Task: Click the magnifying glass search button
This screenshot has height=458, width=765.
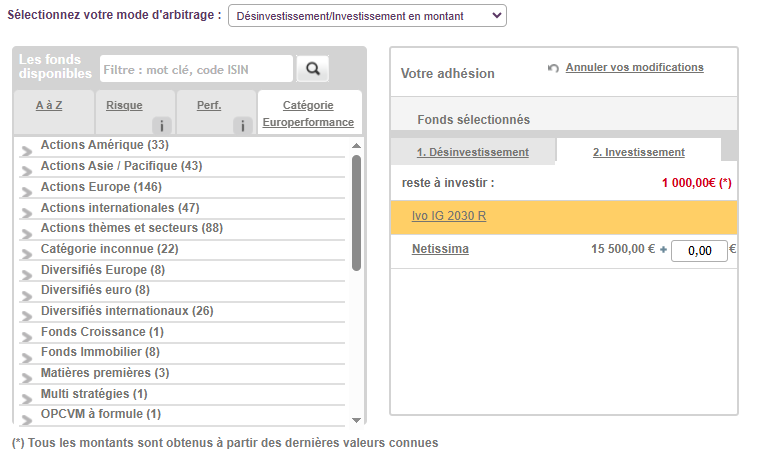Action: pyautogui.click(x=312, y=69)
